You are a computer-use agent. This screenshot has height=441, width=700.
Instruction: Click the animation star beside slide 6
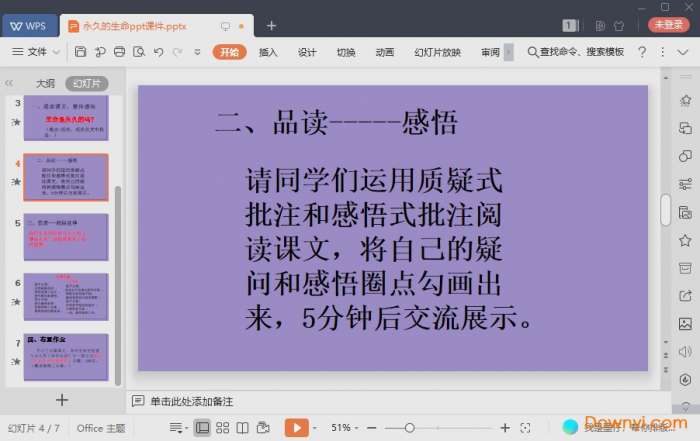tap(16, 302)
